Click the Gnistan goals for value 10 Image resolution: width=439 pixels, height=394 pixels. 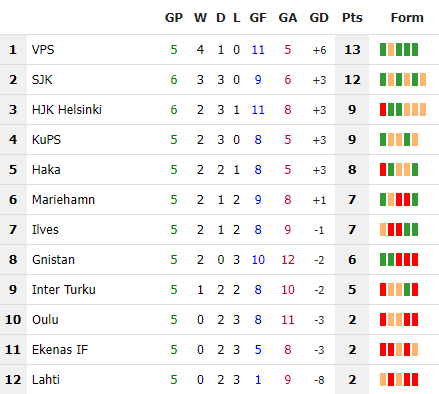[258, 260]
